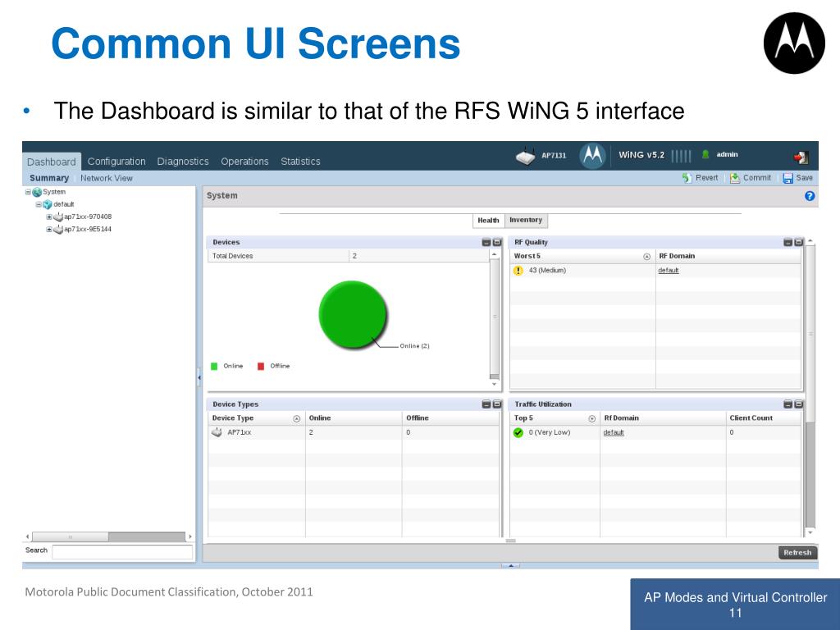The height and width of the screenshot is (630, 840).
Task: Switch to Network View sub-tab
Action: point(106,178)
